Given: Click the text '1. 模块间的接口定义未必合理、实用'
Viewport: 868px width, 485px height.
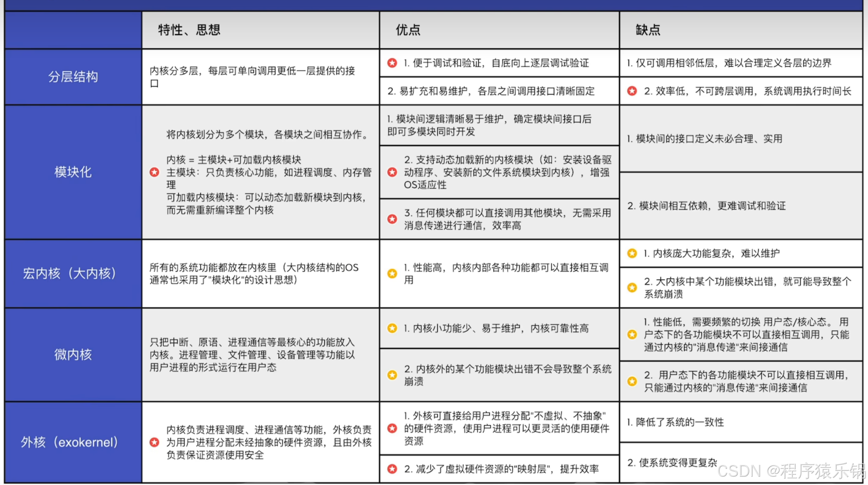Looking at the screenshot, I should click(705, 139).
